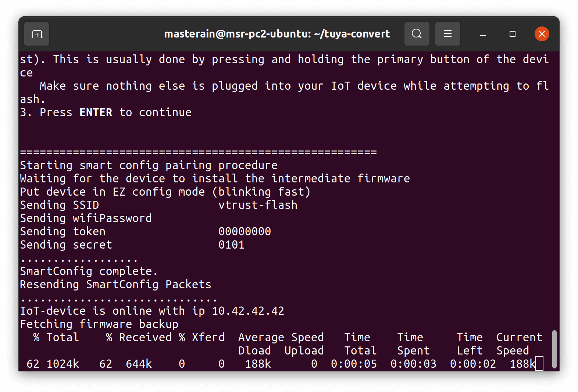578x392 pixels.
Task: Click the terminal cursor block
Action: click(x=539, y=364)
